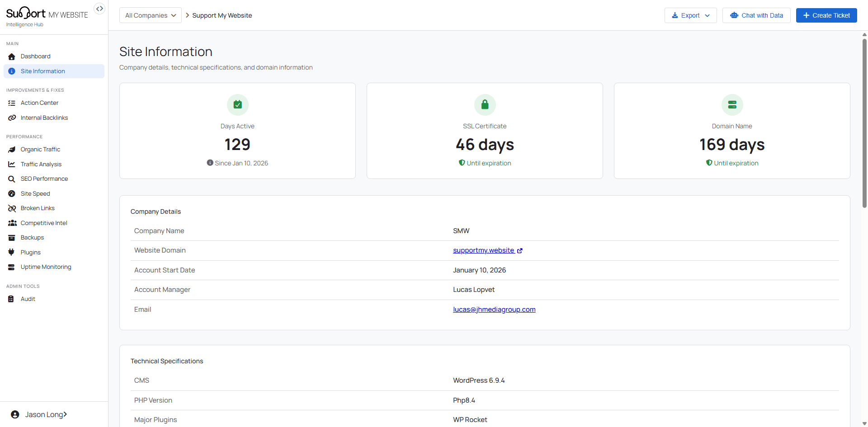This screenshot has width=868, height=427.
Task: Click the Jason Long user avatar icon
Action: [x=15, y=415]
